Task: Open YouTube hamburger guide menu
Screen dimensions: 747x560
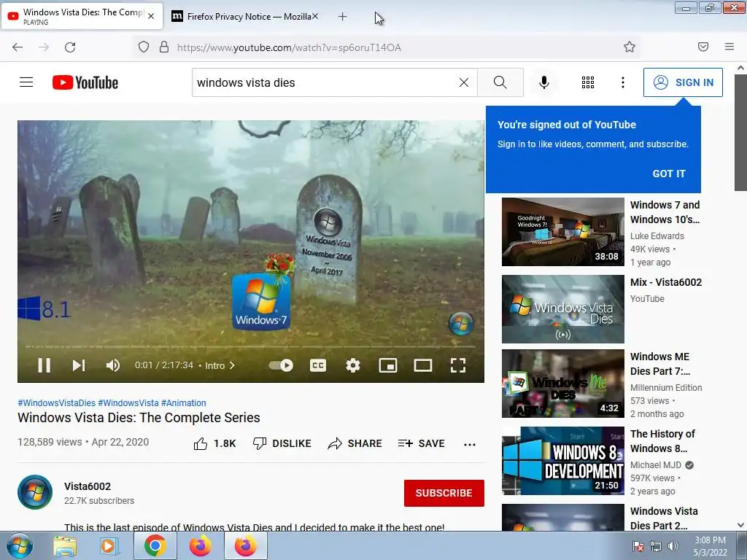Action: tap(26, 82)
